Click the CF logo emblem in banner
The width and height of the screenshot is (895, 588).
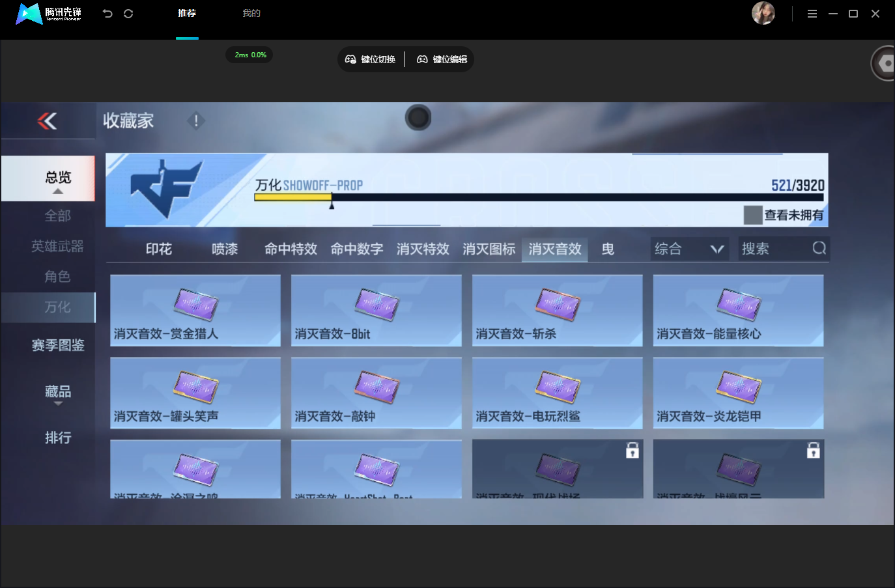167,189
